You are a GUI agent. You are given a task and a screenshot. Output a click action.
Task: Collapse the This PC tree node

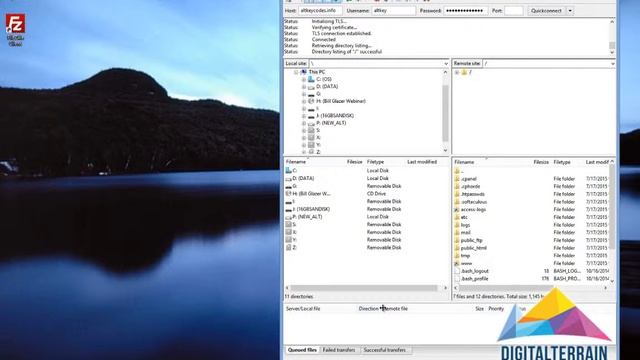296,72
